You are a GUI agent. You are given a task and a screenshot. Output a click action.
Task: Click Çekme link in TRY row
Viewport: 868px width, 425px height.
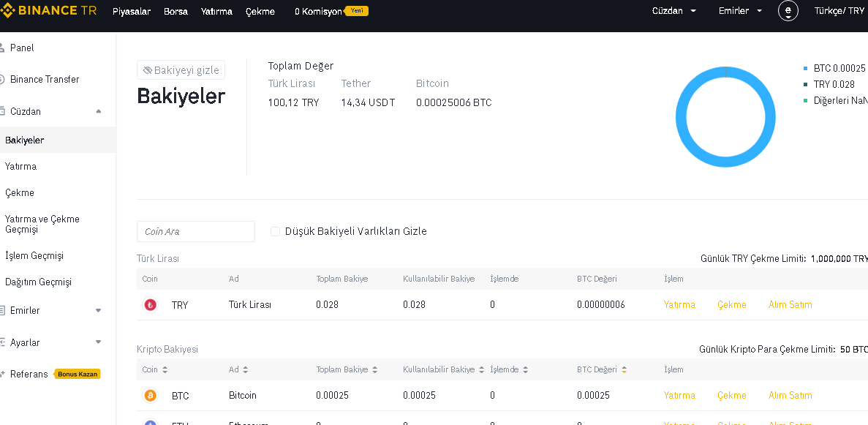(731, 305)
